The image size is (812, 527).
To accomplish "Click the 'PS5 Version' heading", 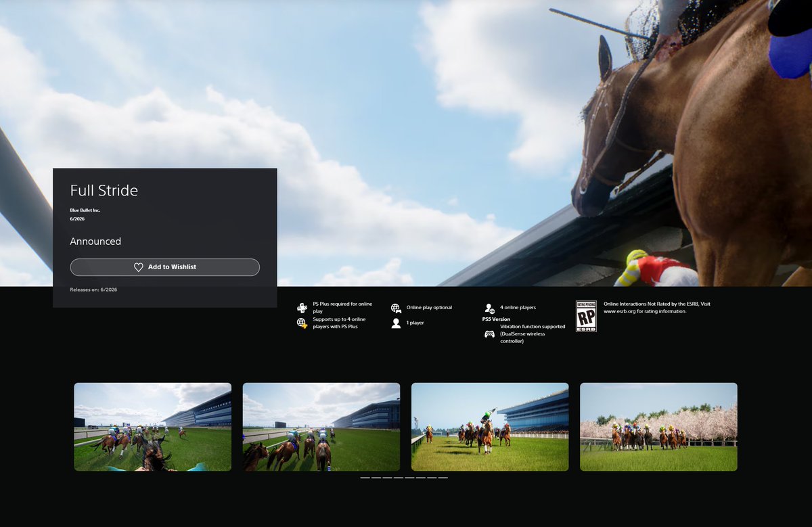I will [x=496, y=319].
